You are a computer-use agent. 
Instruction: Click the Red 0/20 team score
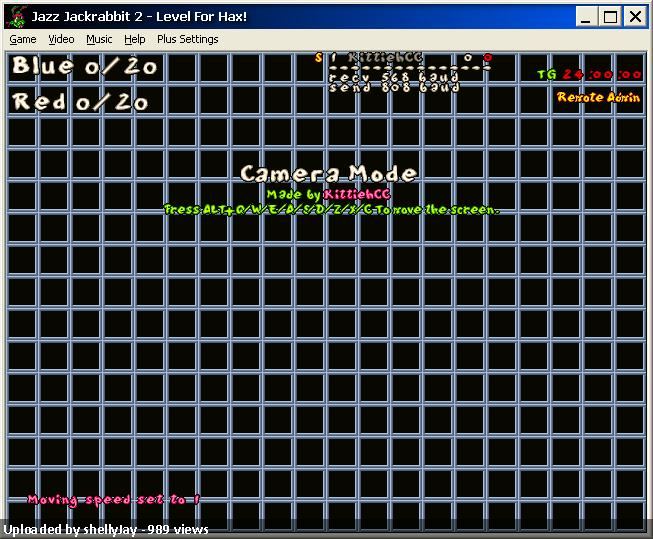(80, 102)
